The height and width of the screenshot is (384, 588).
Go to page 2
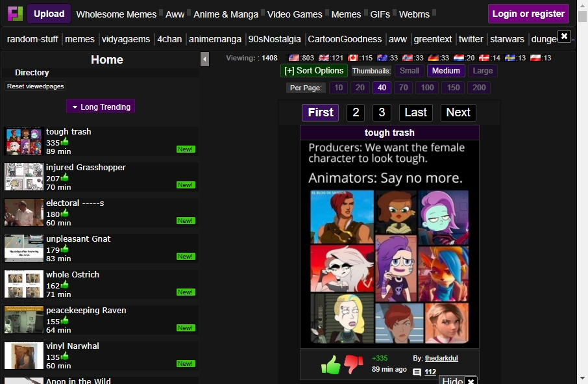click(356, 112)
